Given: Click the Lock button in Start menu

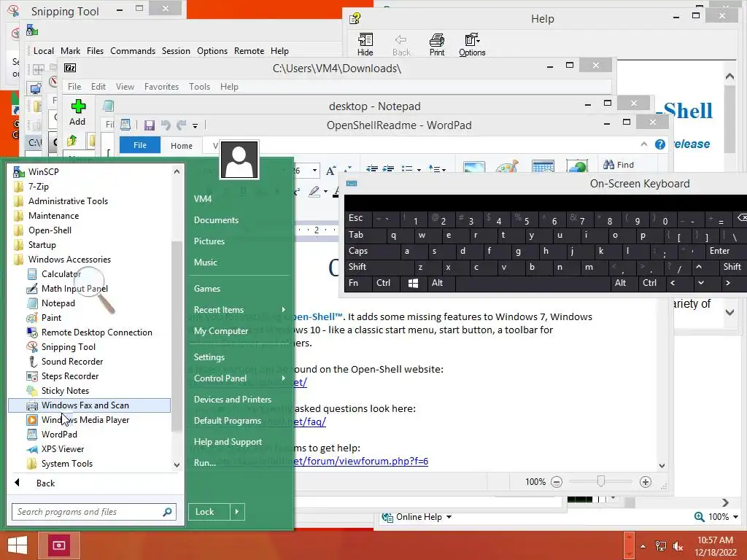Looking at the screenshot, I should pos(209,512).
